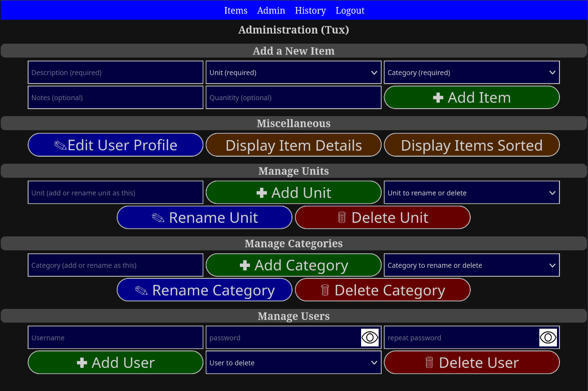Toggle repeat password visibility eye icon

548,337
